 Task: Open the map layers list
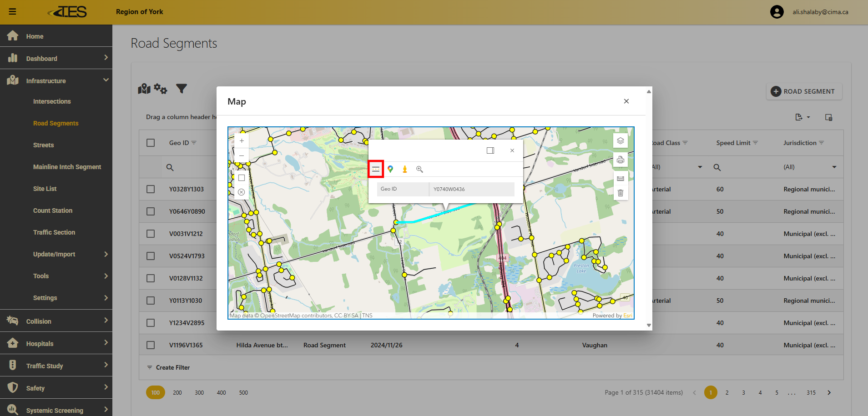620,141
